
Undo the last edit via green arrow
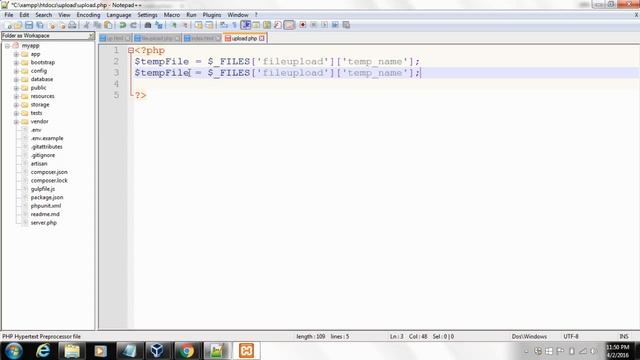pyautogui.click(x=122, y=25)
